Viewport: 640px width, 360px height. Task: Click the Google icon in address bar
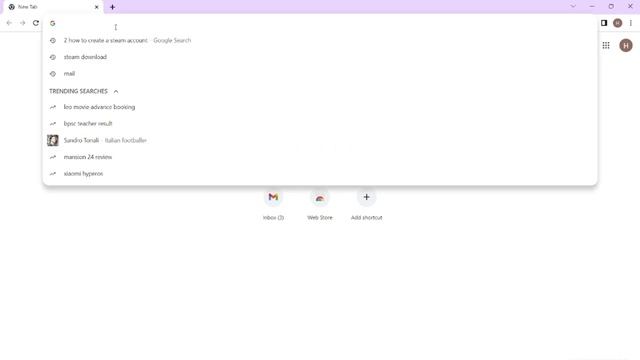[x=53, y=23]
